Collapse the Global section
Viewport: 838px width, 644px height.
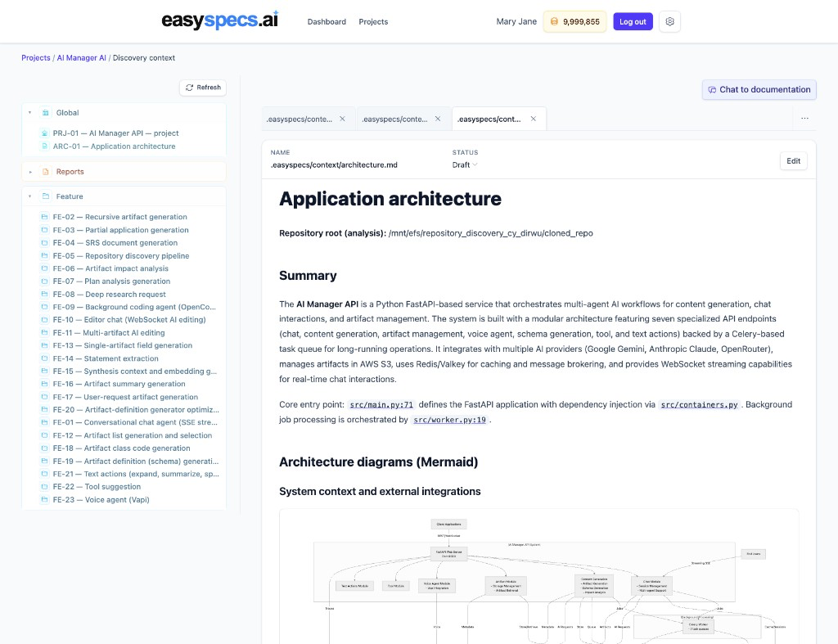click(x=30, y=113)
